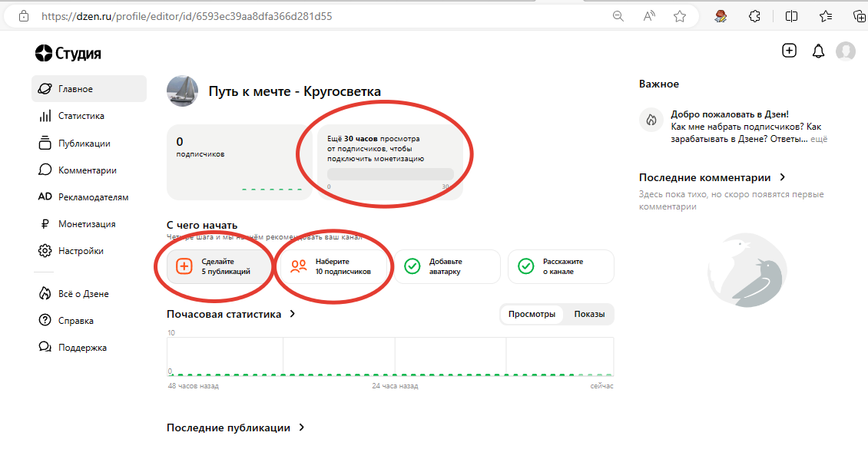Click the Монетизация ruble icon
Screen dimensions: 868x472
(45, 223)
